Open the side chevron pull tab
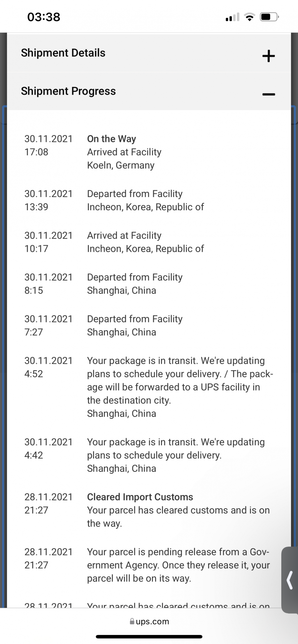The height and width of the screenshot is (644, 298). click(290, 580)
